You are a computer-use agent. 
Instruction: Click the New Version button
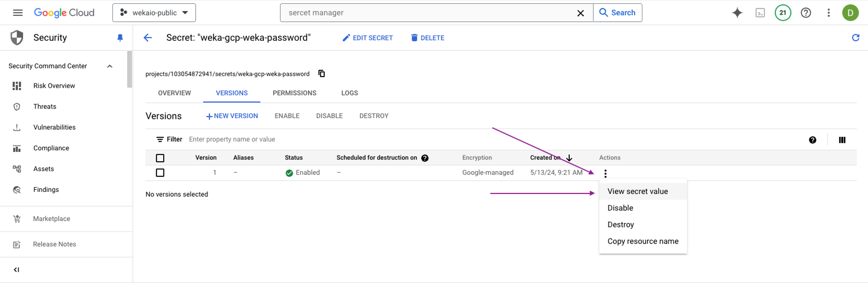tap(232, 116)
